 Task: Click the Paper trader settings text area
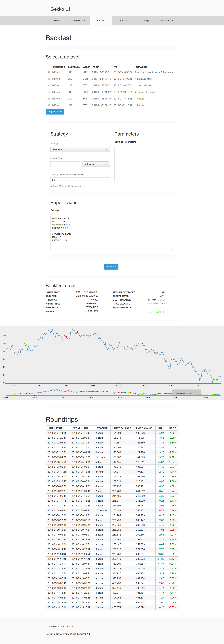point(112,233)
